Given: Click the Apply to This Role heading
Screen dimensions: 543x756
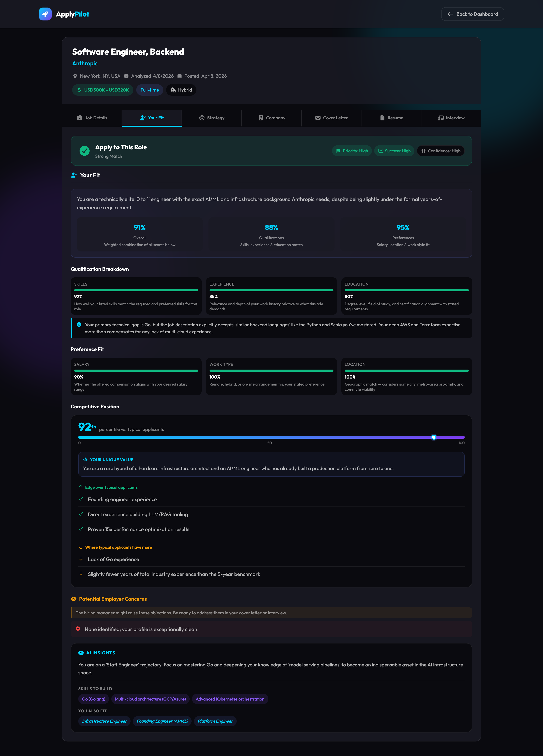Looking at the screenshot, I should [x=121, y=147].
